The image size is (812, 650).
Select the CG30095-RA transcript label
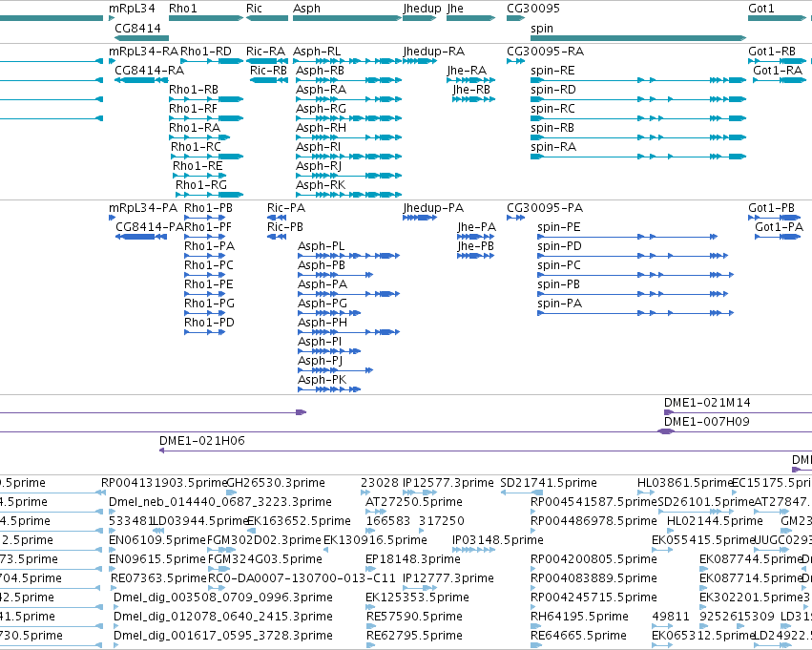point(545,52)
